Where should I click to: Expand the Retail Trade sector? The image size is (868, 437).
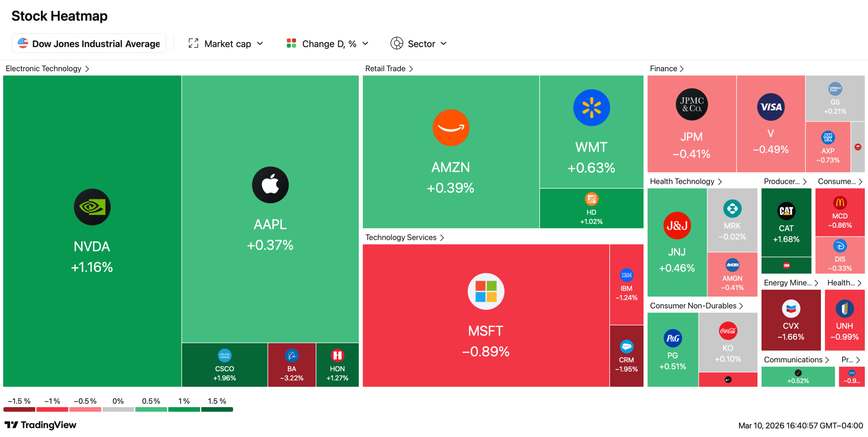pos(389,69)
